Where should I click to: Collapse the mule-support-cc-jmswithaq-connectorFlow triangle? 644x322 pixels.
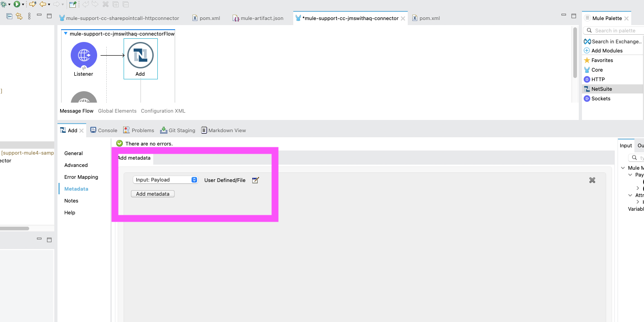tap(66, 34)
